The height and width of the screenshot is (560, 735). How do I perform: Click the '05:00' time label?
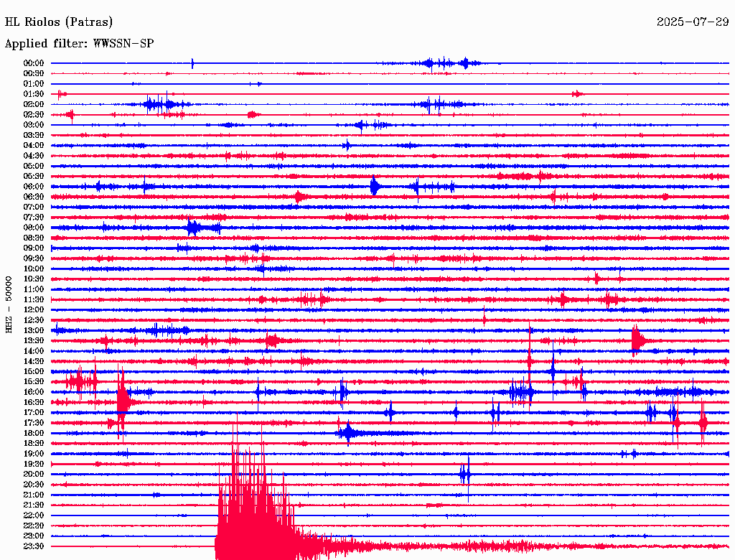(34, 166)
